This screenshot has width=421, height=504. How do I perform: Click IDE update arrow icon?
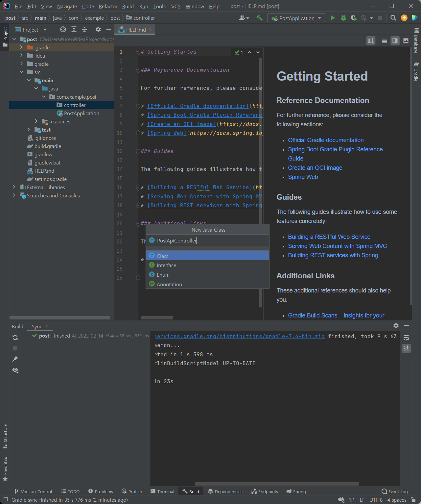tap(404, 18)
